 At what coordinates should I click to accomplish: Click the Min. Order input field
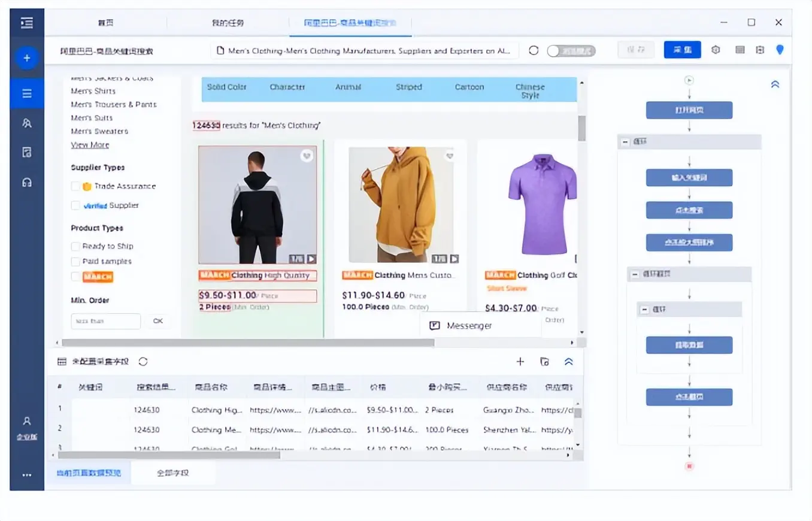[x=105, y=321]
